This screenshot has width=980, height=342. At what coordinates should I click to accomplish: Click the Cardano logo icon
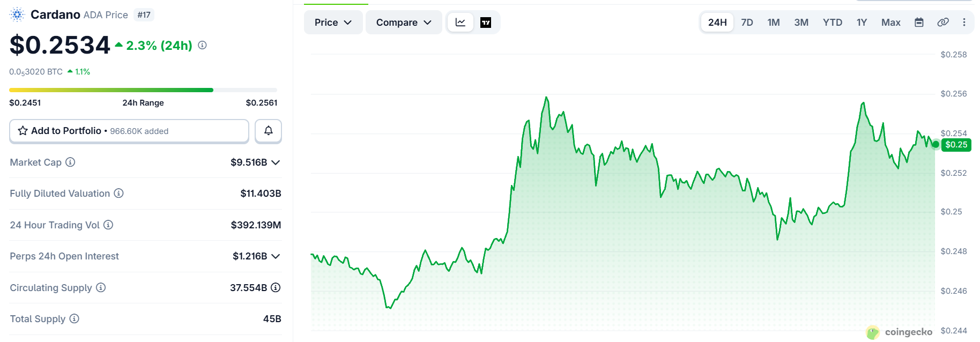[x=17, y=14]
